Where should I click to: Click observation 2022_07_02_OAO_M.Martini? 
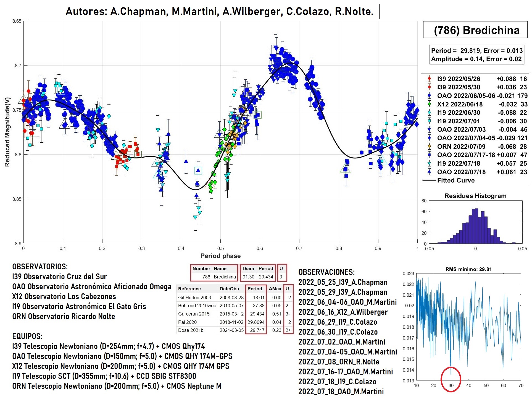tap(342, 342)
